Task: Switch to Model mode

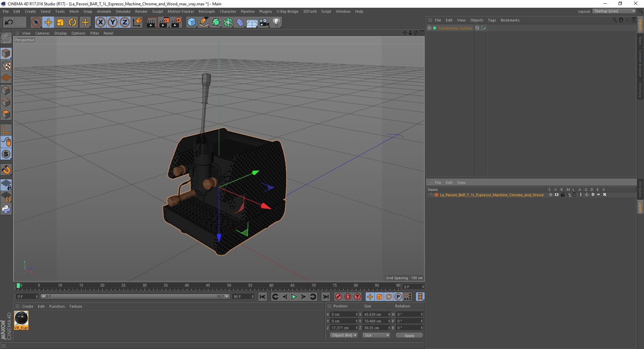Action: pyautogui.click(x=6, y=53)
